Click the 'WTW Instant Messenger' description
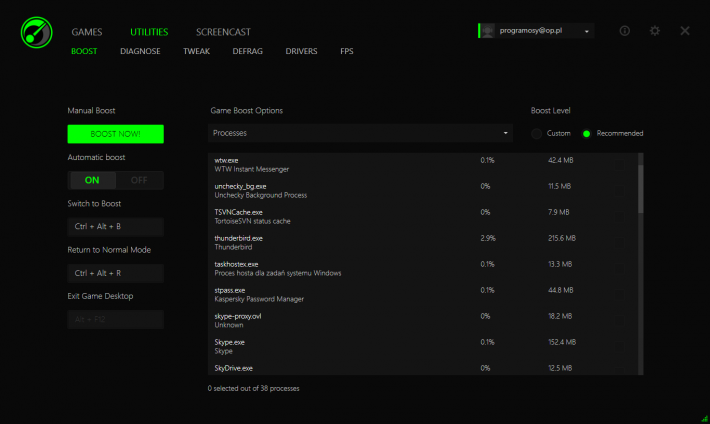This screenshot has height=424, width=710. click(252, 169)
